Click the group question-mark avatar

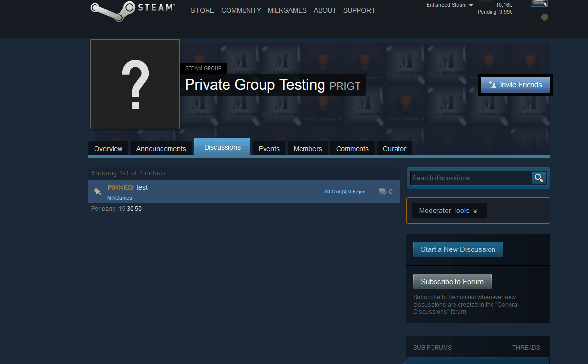(x=135, y=84)
